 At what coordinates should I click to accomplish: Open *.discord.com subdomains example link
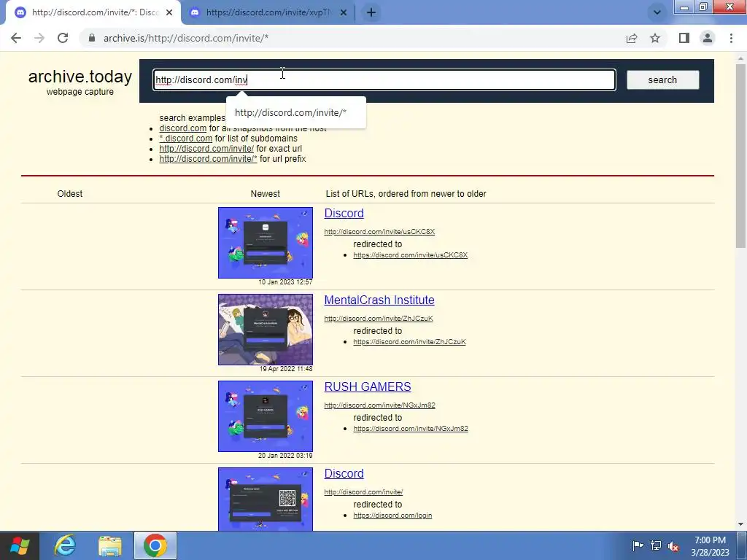186,139
